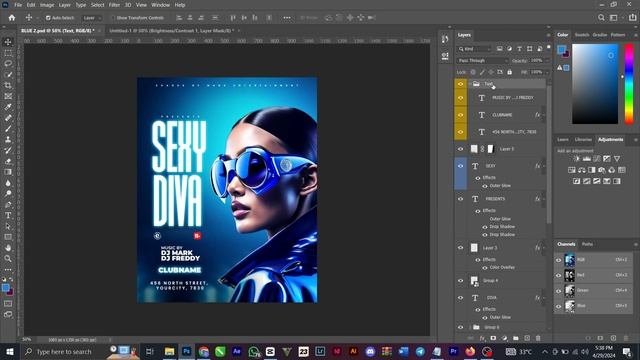This screenshot has height=360, width=640.
Task: Collapse effects on SEXY layer
Action: 543,166
